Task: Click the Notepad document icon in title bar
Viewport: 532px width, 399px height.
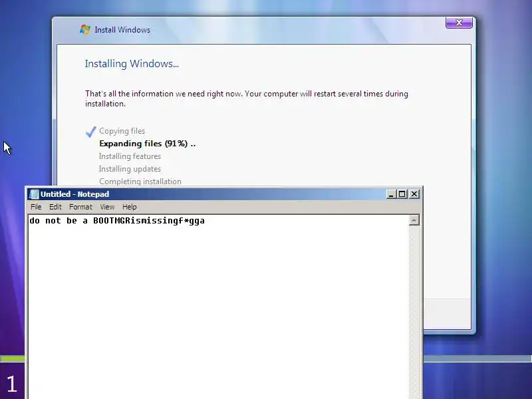Action: point(34,194)
